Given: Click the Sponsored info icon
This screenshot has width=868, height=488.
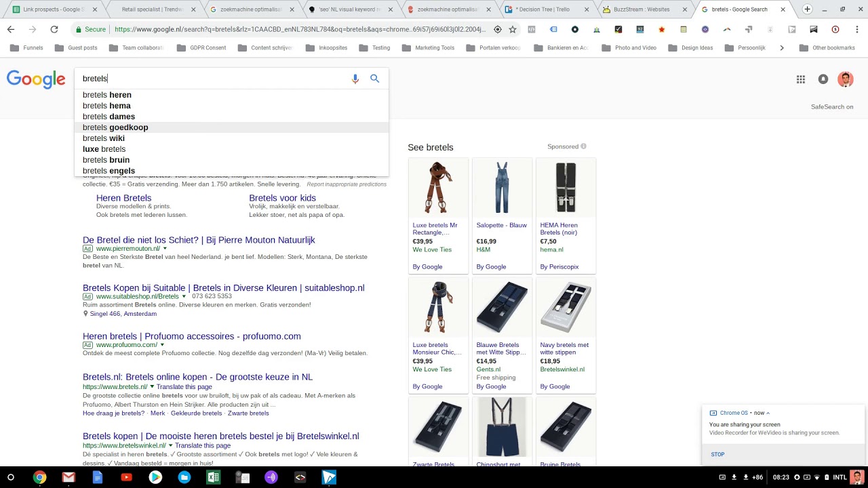Looking at the screenshot, I should click(x=583, y=146).
